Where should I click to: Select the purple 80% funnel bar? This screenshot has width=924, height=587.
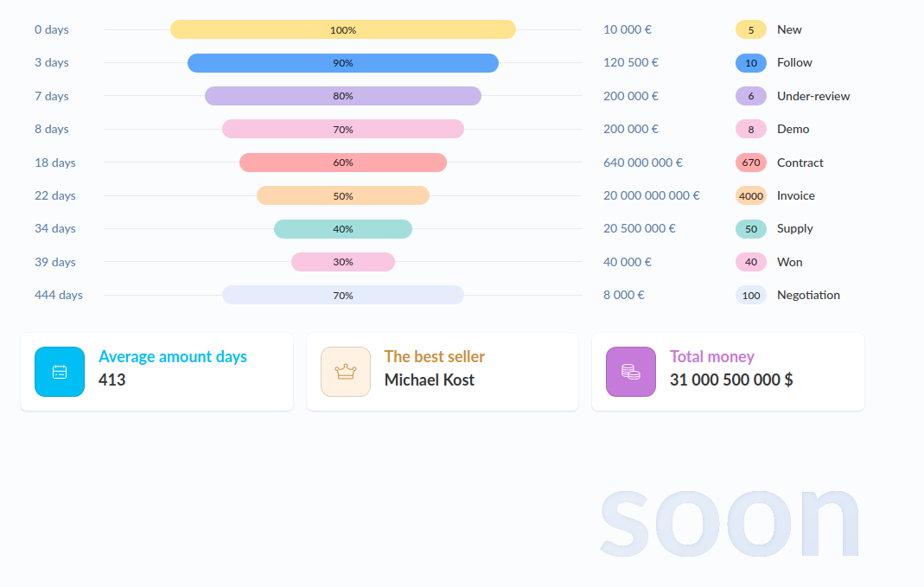click(343, 96)
